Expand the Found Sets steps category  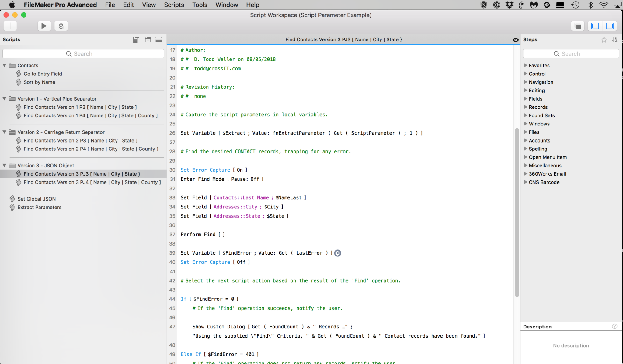[x=526, y=115]
